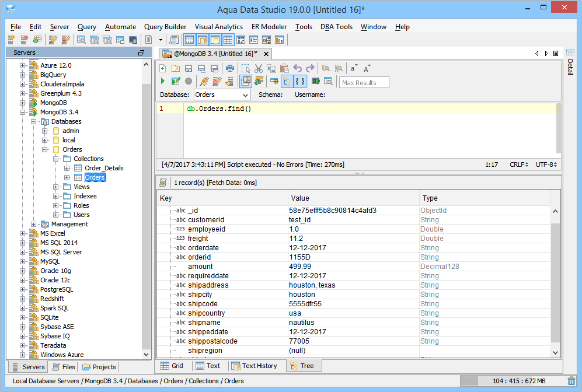Open the ER Modeler menu

coord(269,27)
